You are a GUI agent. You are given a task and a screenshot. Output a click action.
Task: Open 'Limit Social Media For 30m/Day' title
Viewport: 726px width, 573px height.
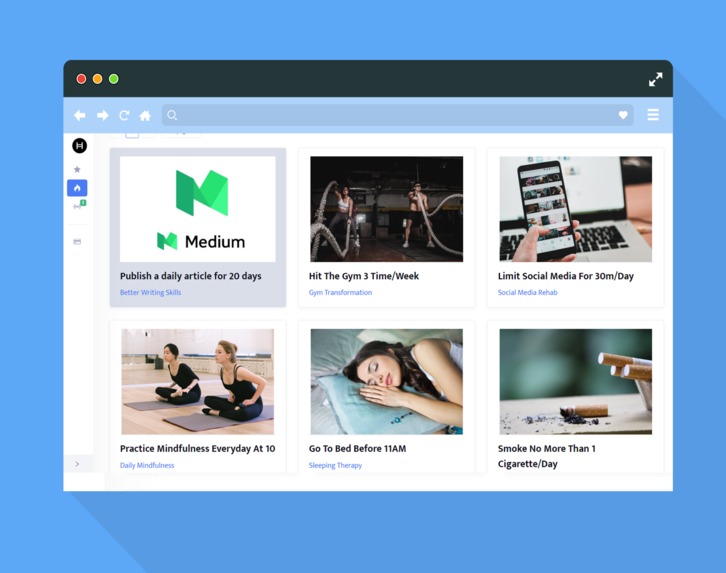point(566,276)
